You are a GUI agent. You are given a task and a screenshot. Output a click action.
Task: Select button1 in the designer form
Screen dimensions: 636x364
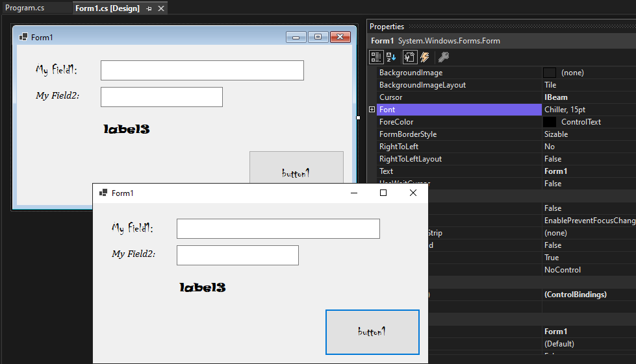pos(296,167)
